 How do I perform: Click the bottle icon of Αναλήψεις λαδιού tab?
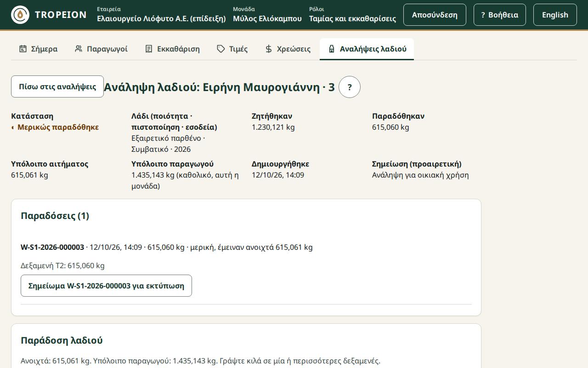click(332, 49)
